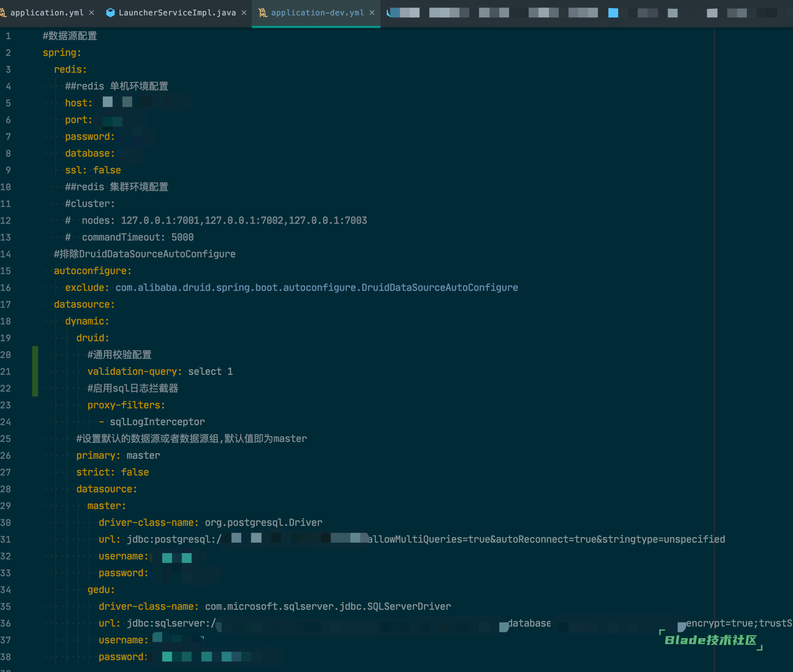Click the 'gedu:' key
This screenshot has width=793, height=672.
tap(101, 590)
